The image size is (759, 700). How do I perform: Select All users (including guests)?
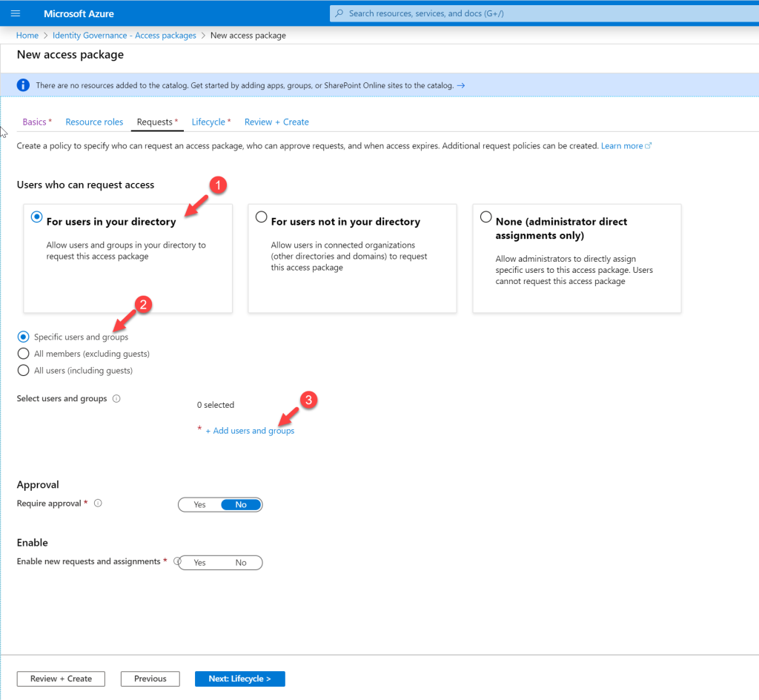point(23,370)
